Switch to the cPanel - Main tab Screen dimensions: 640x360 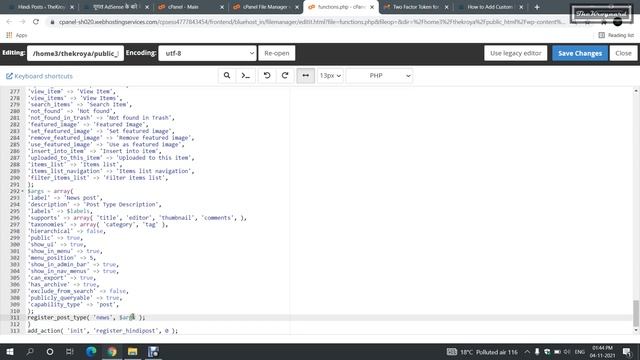click(x=190, y=7)
